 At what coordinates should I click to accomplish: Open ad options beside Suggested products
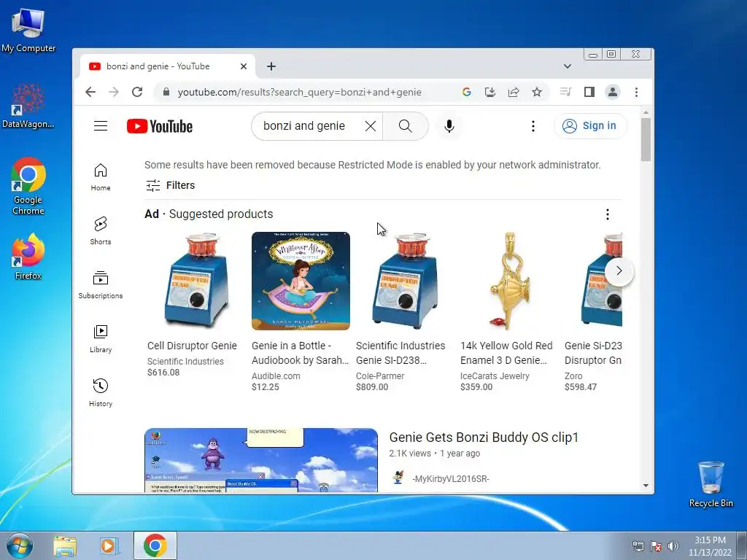tap(608, 214)
